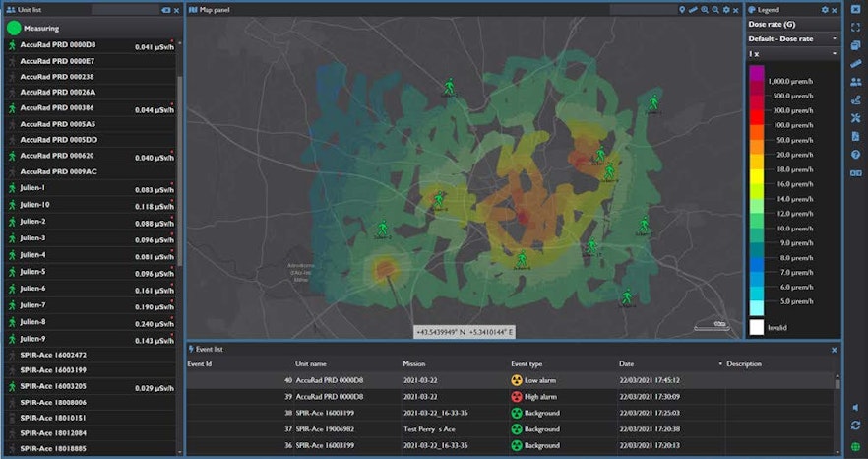Image resolution: width=868 pixels, height=459 pixels.
Task: Toggle the sound speaker icon
Action: tap(855, 407)
